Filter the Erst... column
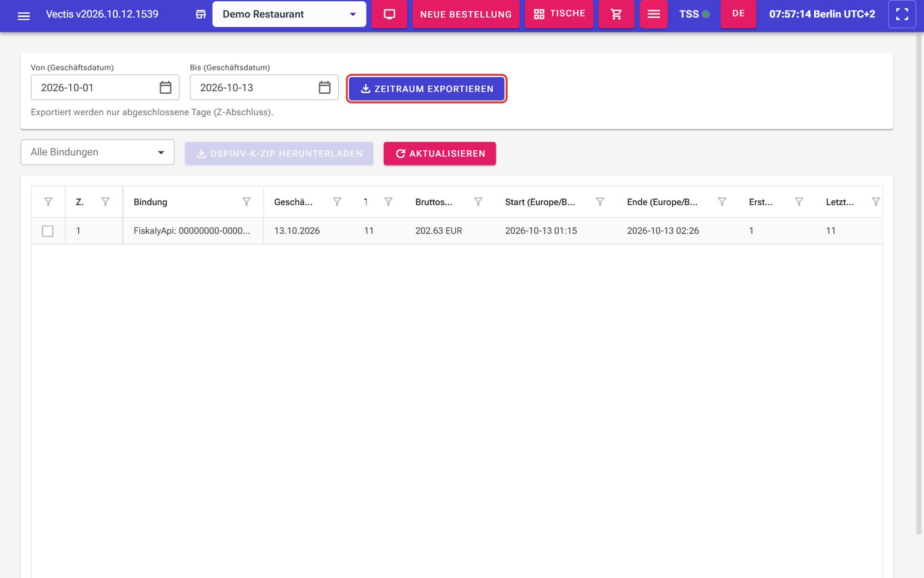This screenshot has width=924, height=578. pos(799,201)
